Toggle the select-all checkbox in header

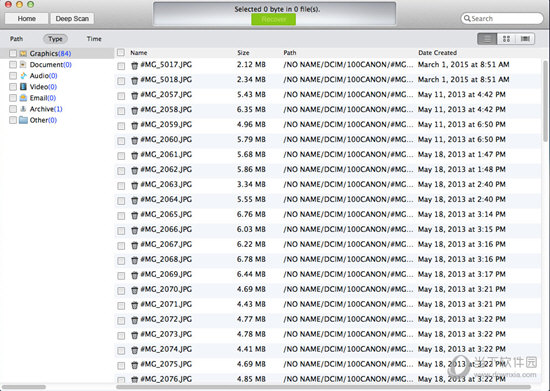coord(121,53)
